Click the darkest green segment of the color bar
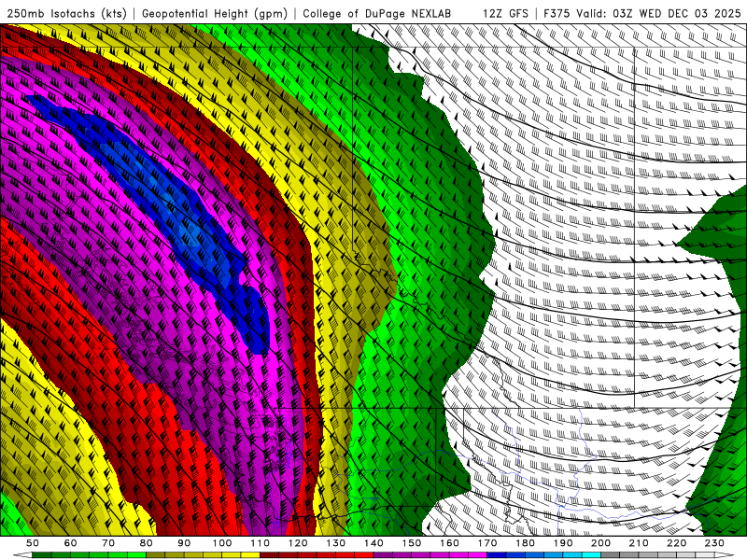The height and width of the screenshot is (560, 747). pyautogui.click(x=41, y=554)
